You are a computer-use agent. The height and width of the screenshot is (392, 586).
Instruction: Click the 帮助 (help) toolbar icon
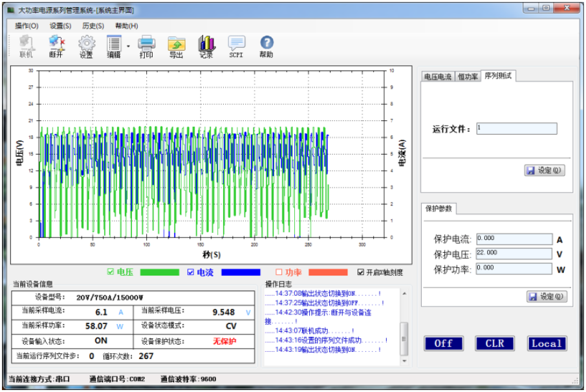click(x=266, y=45)
